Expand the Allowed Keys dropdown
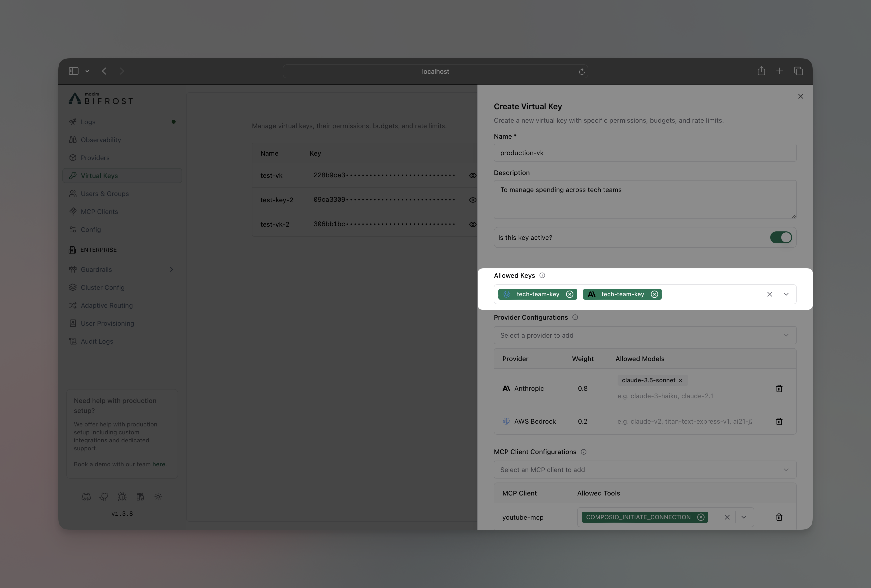This screenshot has width=871, height=588. click(x=786, y=294)
